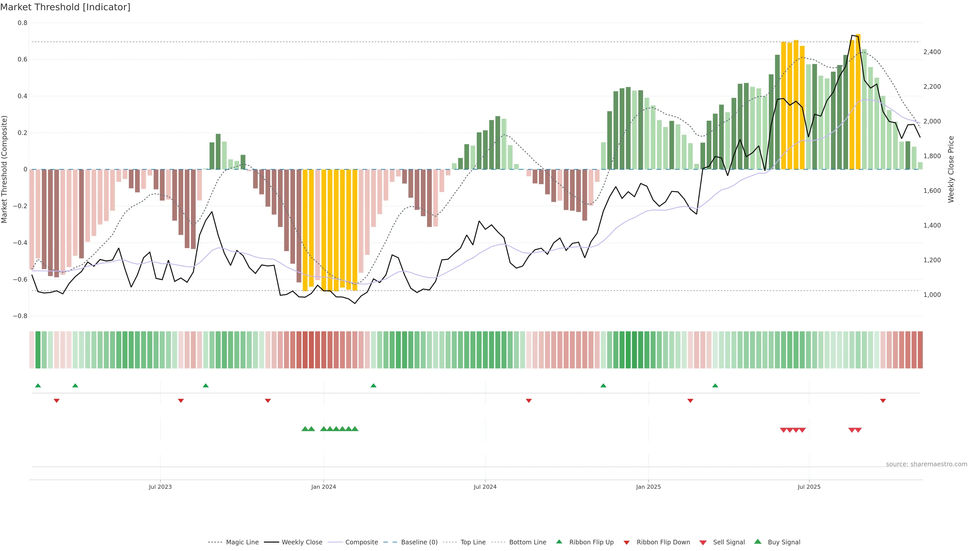Click the leftmost green buy signal triangle

click(305, 429)
